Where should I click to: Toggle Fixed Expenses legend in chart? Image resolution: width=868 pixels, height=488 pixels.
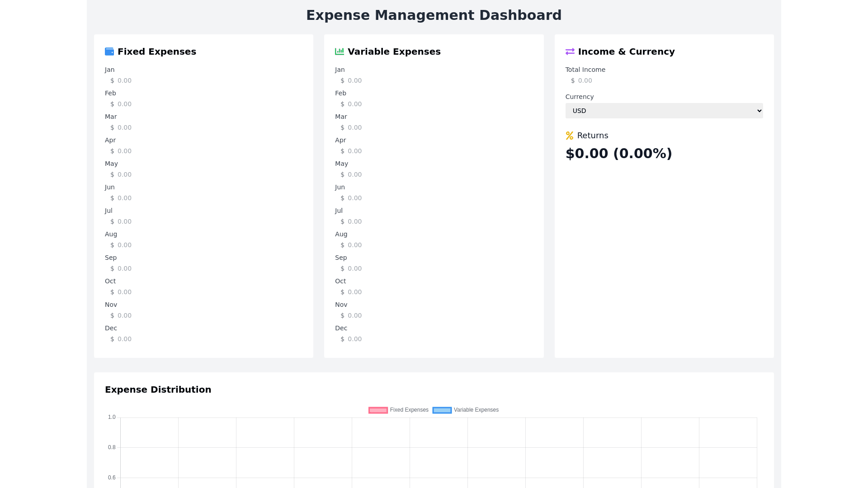(409, 410)
